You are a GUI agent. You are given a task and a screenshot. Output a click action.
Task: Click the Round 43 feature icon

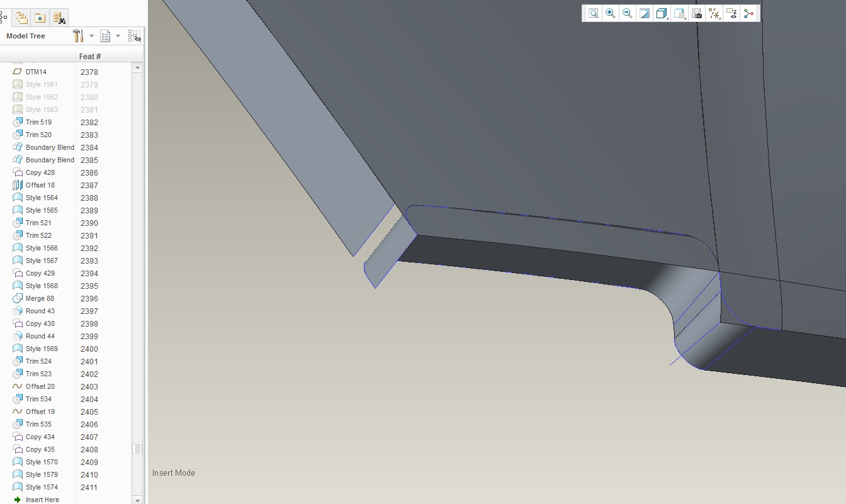pyautogui.click(x=18, y=311)
